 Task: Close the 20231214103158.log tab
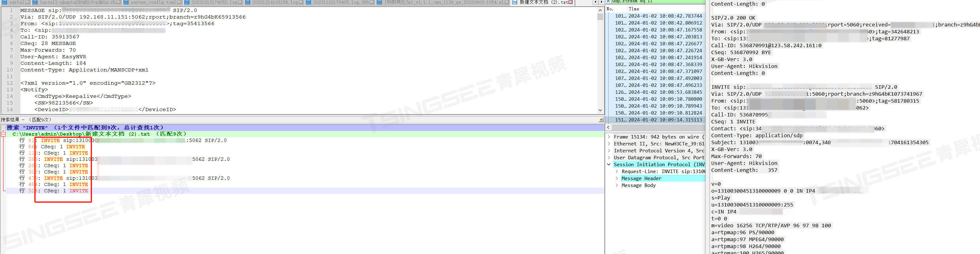[x=301, y=2]
